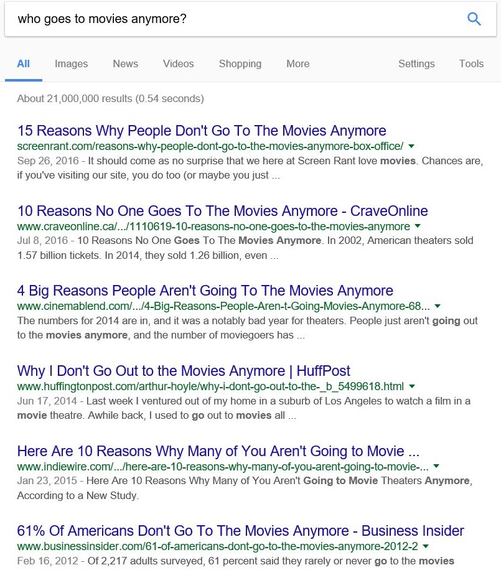501x570 pixels.
Task: Open the Shopping tab
Action: point(240,64)
